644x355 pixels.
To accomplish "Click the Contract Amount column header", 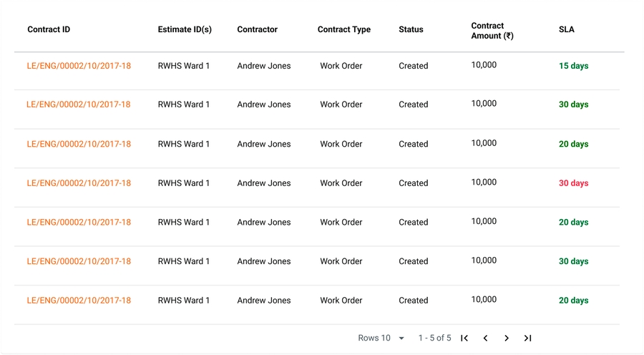I will tap(492, 31).
